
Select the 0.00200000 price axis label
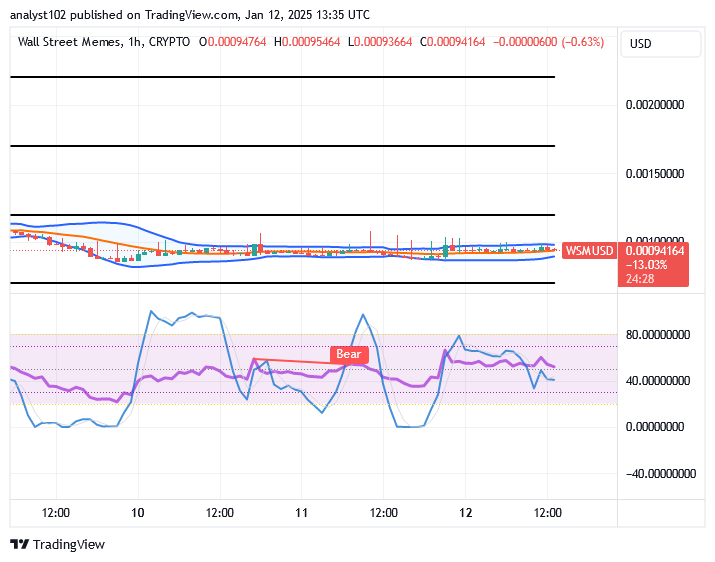[x=655, y=105]
